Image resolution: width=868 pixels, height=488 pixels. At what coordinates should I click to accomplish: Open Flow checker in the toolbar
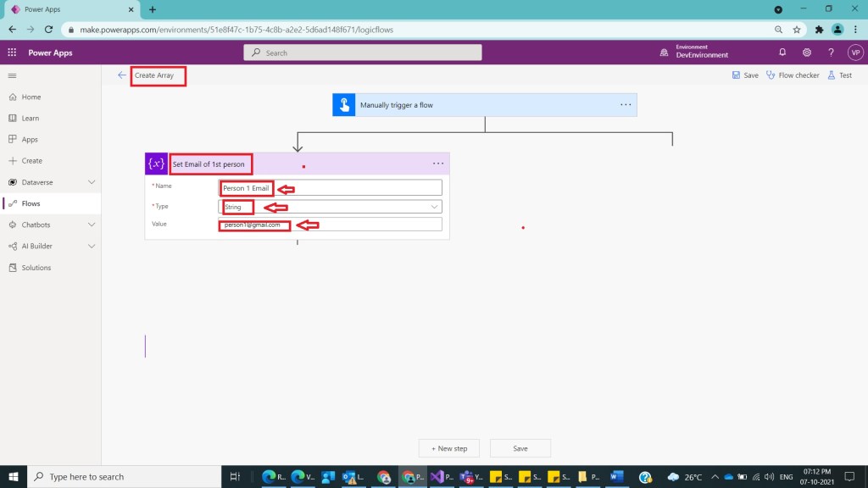[x=793, y=75]
